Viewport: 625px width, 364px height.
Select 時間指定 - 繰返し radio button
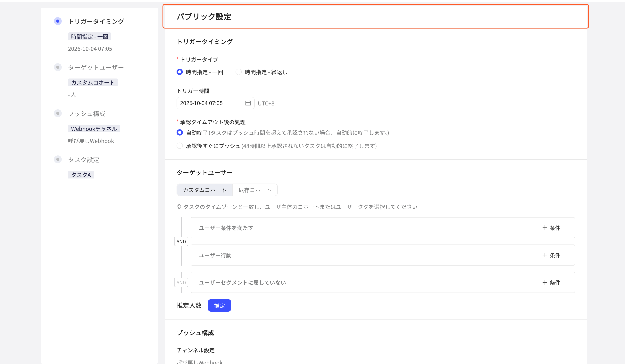(239, 72)
